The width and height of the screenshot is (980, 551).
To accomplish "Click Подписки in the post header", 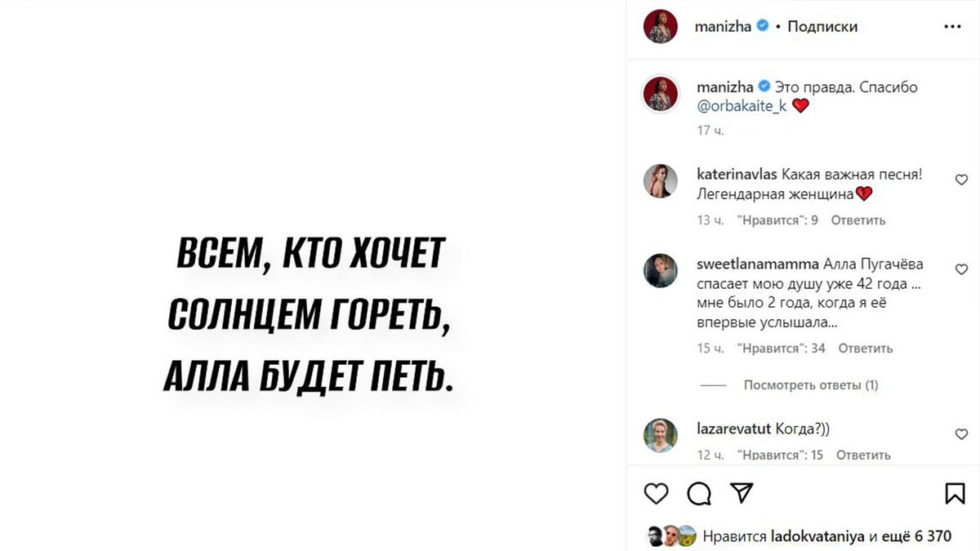I will click(x=824, y=25).
